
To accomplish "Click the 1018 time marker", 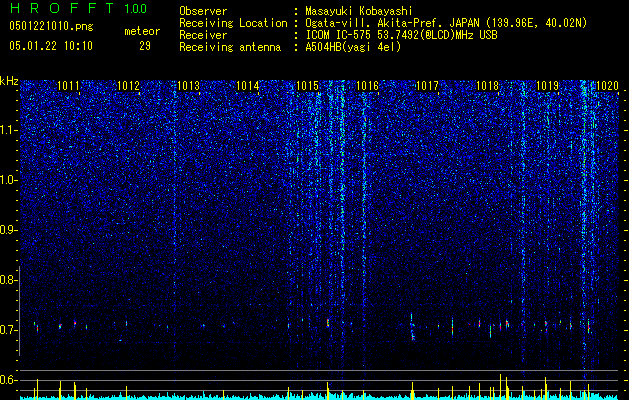I will (487, 85).
